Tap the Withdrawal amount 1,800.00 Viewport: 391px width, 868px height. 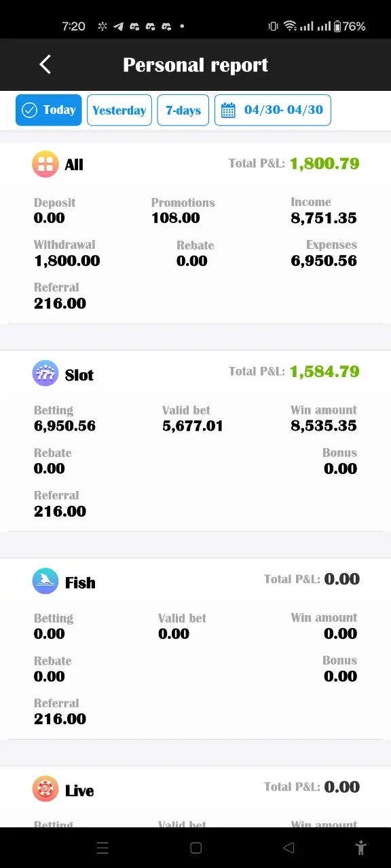(x=67, y=260)
